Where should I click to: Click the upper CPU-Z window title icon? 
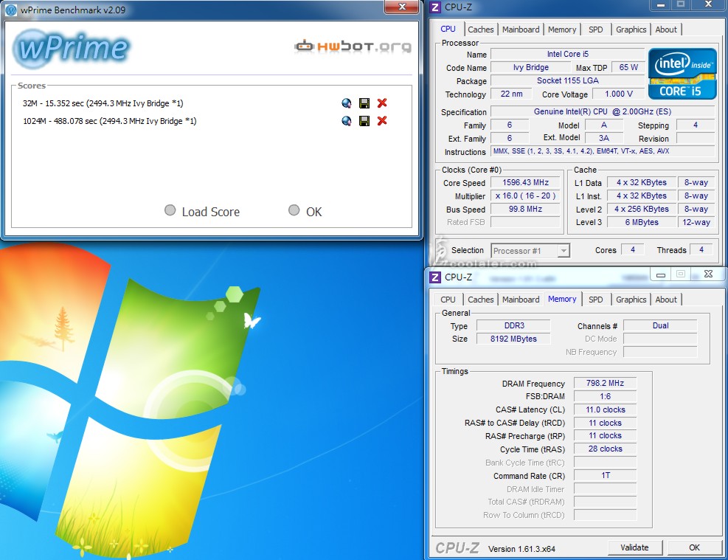click(435, 7)
